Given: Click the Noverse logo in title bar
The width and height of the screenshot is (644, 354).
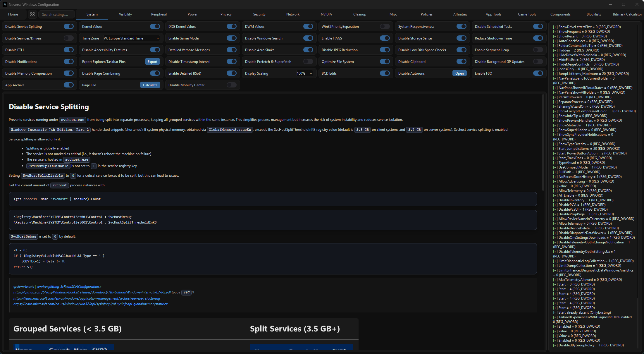Looking at the screenshot, I should click(x=5, y=4).
